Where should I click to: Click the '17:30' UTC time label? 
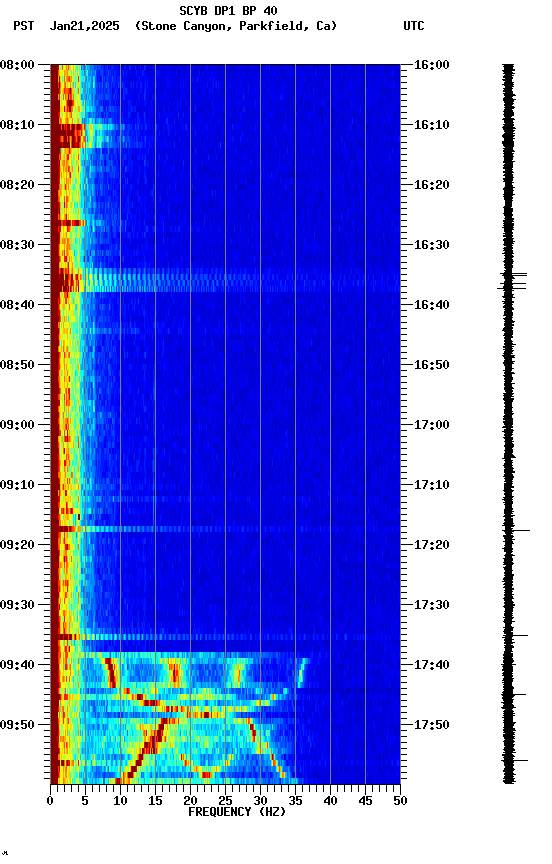[431, 606]
